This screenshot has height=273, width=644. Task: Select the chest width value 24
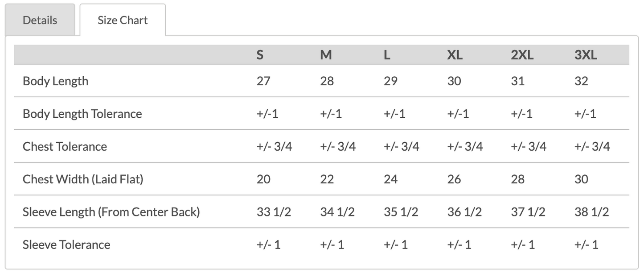pos(390,179)
